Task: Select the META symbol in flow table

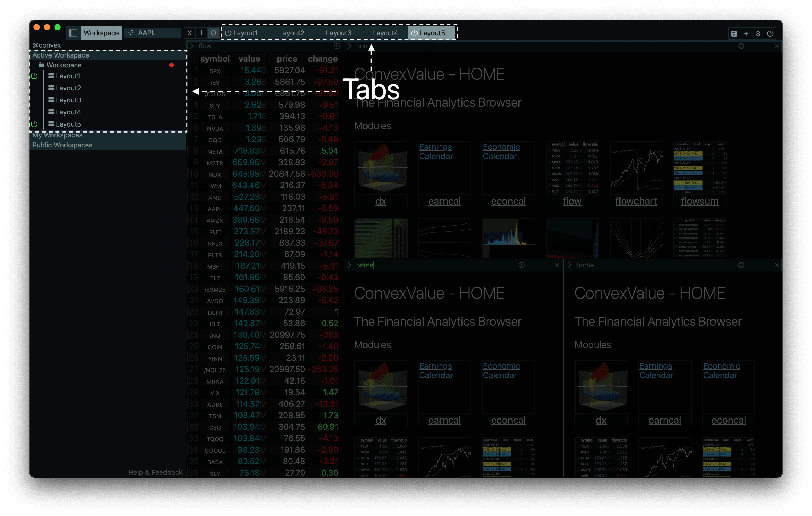Action: (x=215, y=151)
